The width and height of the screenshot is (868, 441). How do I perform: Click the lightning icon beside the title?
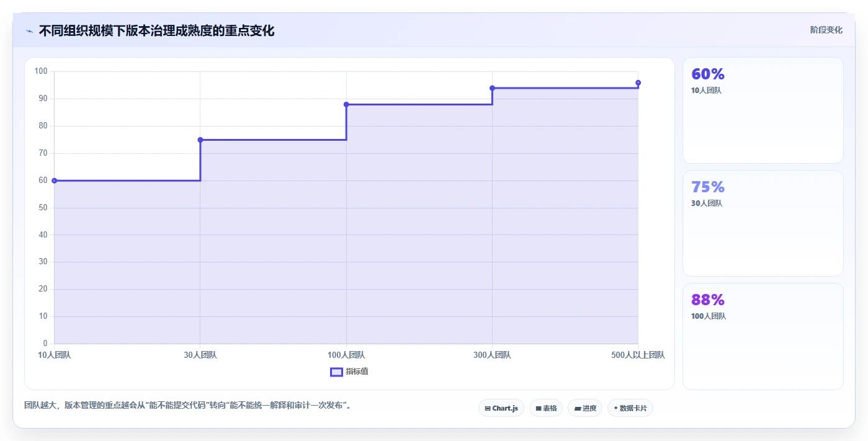[29, 31]
